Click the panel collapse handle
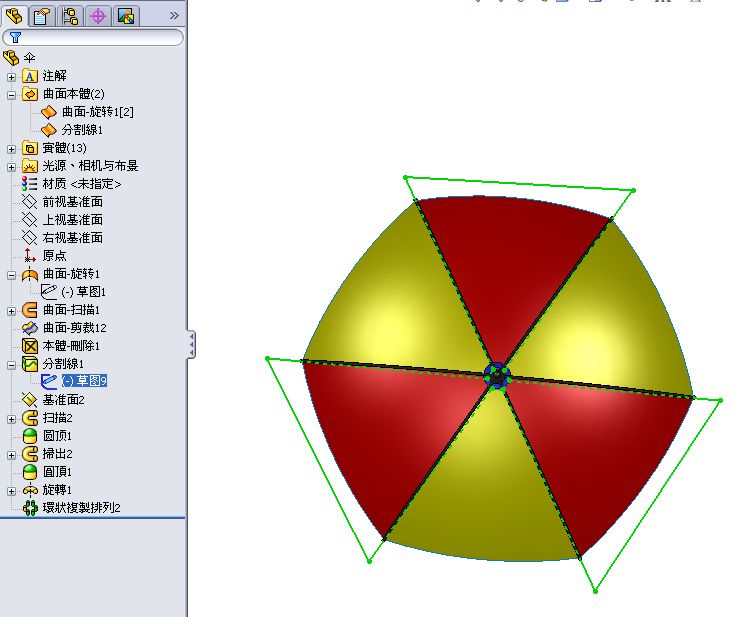 [x=191, y=344]
